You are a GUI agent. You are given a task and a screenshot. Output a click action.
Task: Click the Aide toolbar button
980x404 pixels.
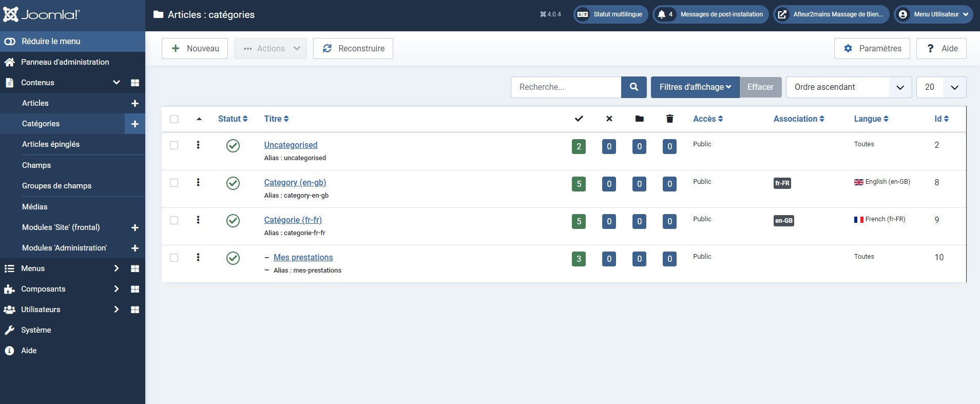pos(941,49)
